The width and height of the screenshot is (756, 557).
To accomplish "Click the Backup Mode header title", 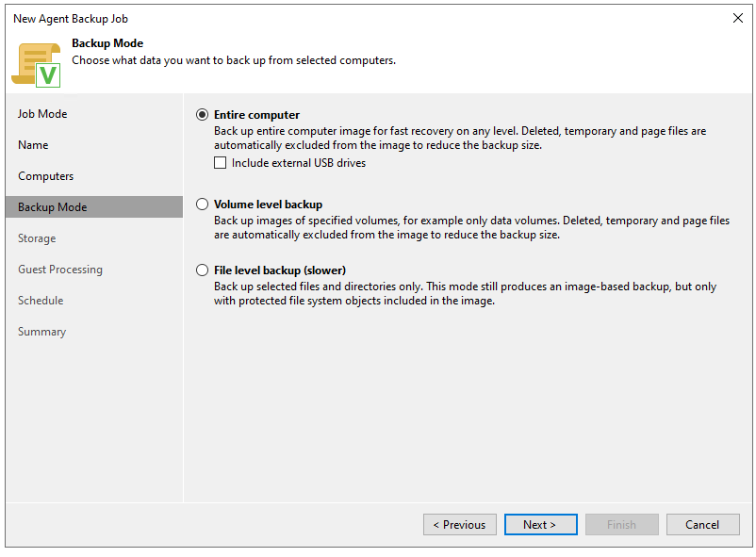I will coord(107,43).
